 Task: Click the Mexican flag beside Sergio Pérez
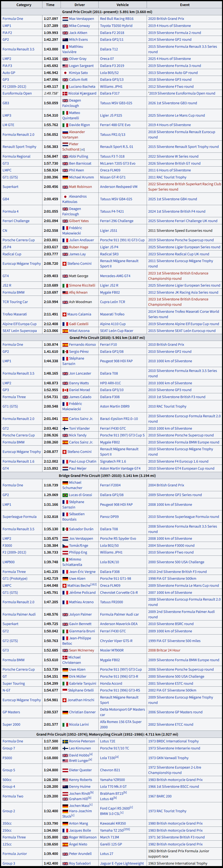(65, 352)
